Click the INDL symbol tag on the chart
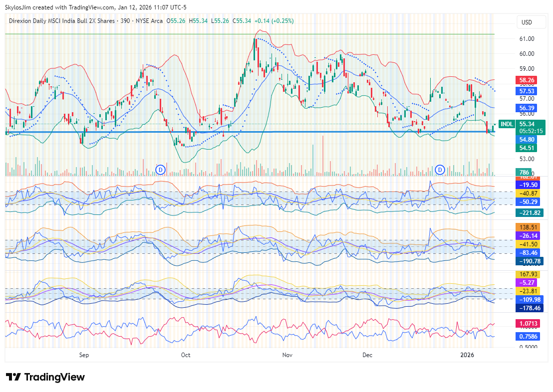This screenshot has height=392, width=553. tap(506, 124)
